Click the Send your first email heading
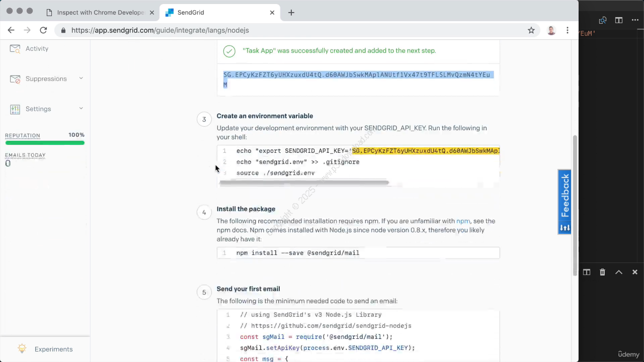 point(249,289)
